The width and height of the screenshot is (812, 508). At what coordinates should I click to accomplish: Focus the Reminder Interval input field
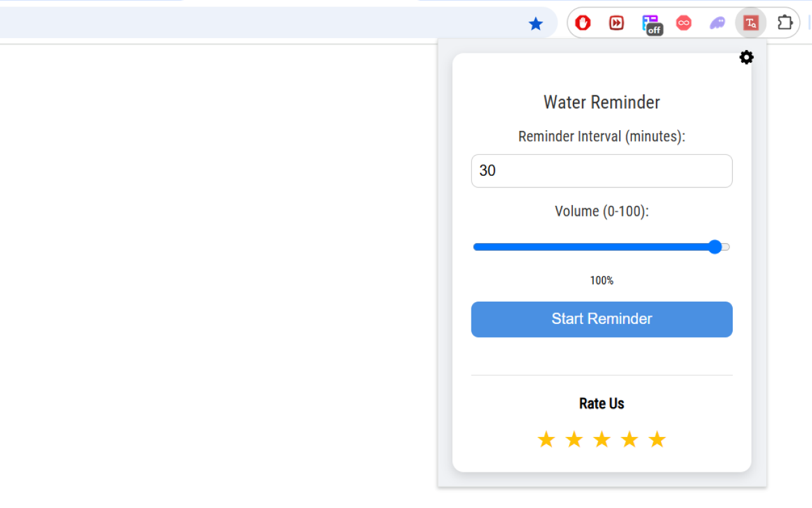[601, 171]
